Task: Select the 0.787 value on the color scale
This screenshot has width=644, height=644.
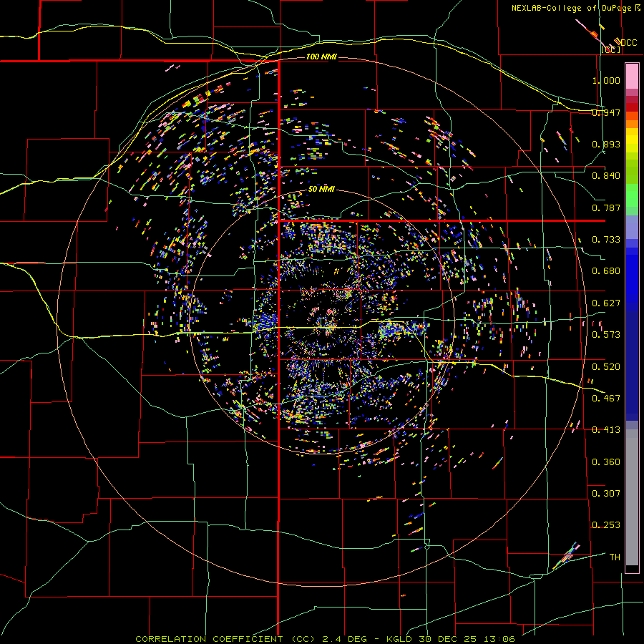Action: coord(606,208)
